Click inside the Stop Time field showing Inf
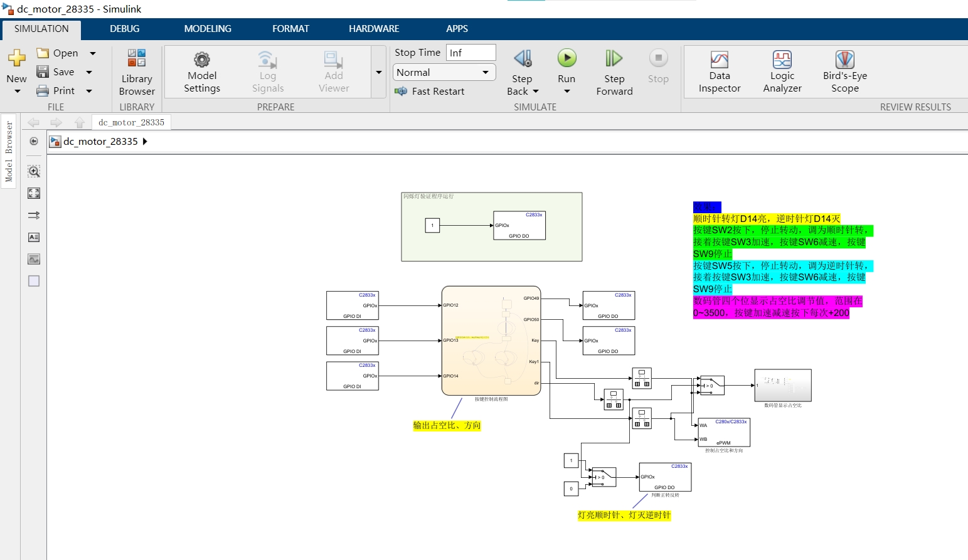The image size is (968, 560). 469,52
